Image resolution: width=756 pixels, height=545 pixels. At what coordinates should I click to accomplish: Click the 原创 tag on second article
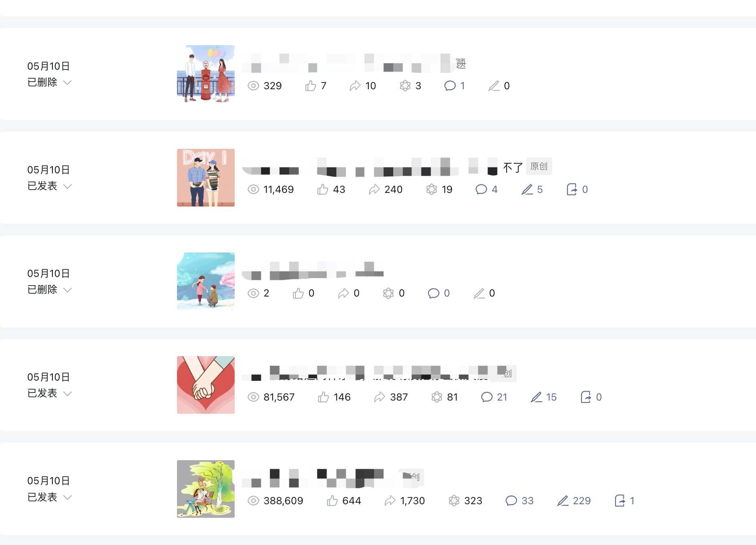pyautogui.click(x=539, y=166)
